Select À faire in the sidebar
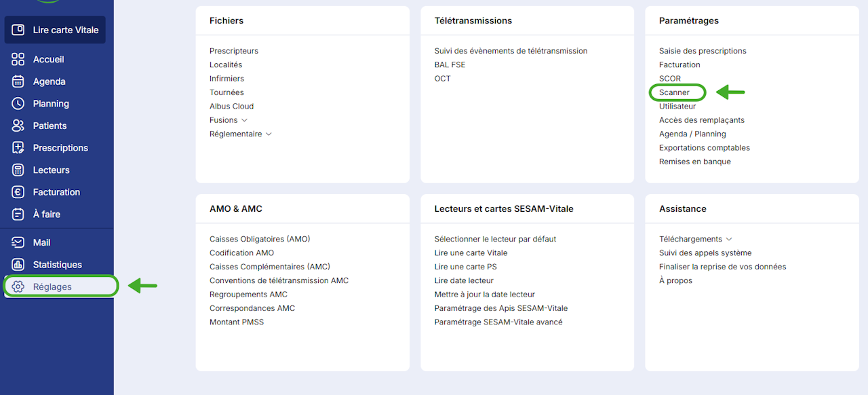The height and width of the screenshot is (395, 868). [46, 214]
